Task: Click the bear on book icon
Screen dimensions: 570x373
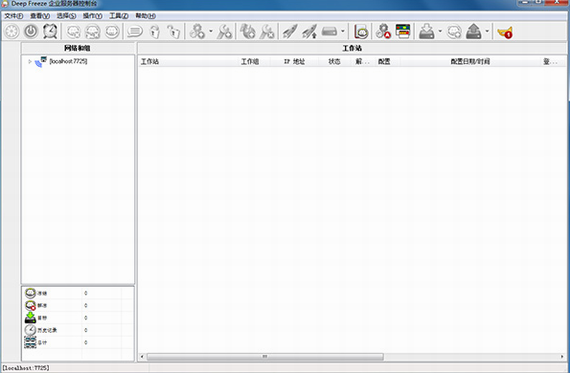Action: (x=361, y=32)
